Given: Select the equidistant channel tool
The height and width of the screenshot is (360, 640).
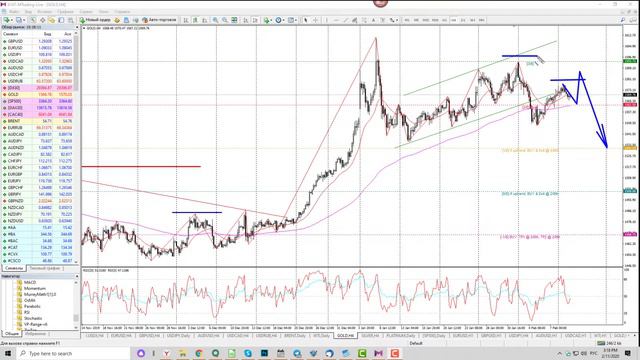Looking at the screenshot, I should point(355,20).
